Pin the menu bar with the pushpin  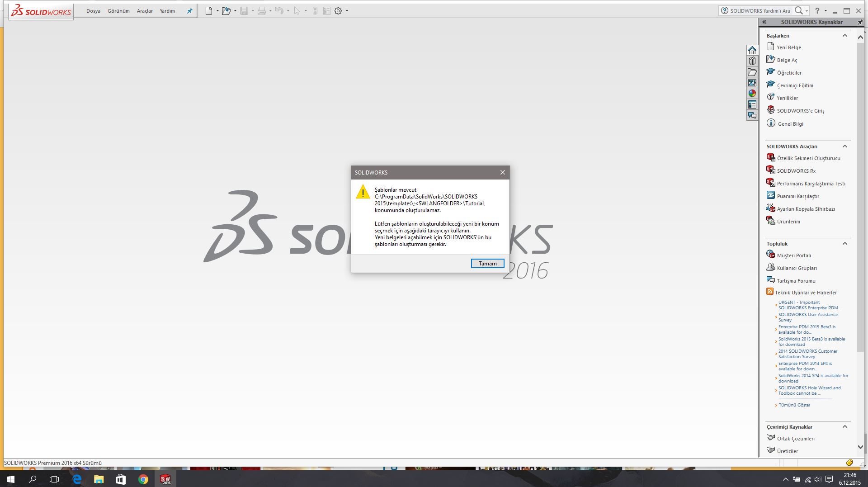tap(190, 11)
